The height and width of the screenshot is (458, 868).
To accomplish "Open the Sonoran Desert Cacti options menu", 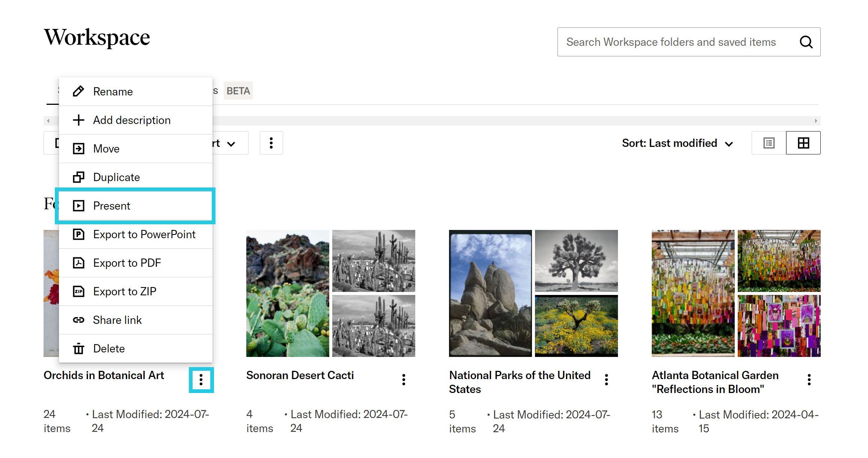I will 404,380.
